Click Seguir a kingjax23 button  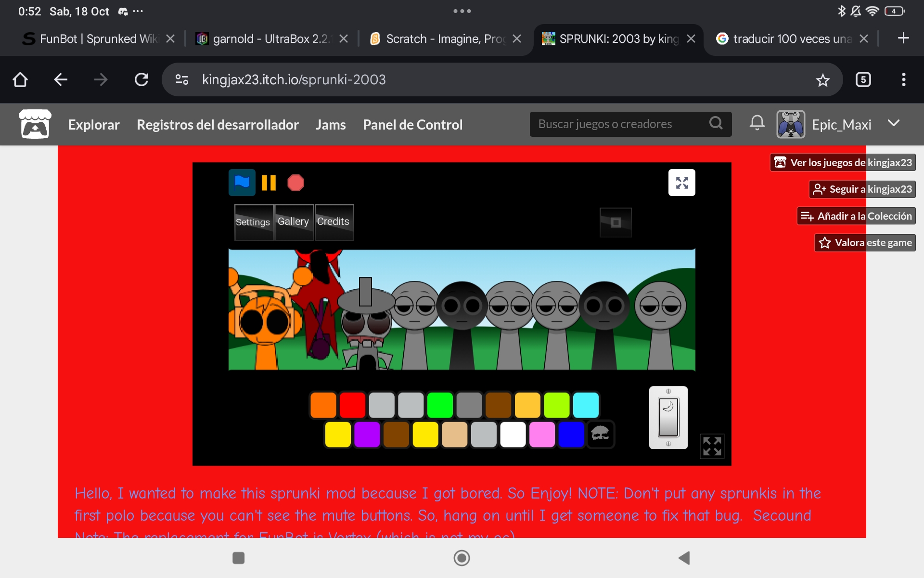click(x=862, y=189)
